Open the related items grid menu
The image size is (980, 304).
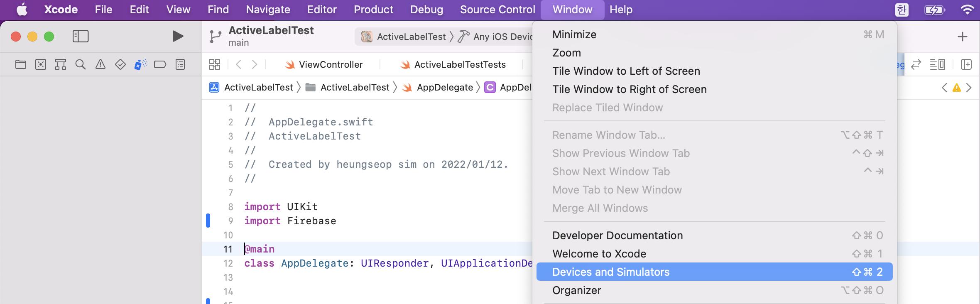pos(215,64)
